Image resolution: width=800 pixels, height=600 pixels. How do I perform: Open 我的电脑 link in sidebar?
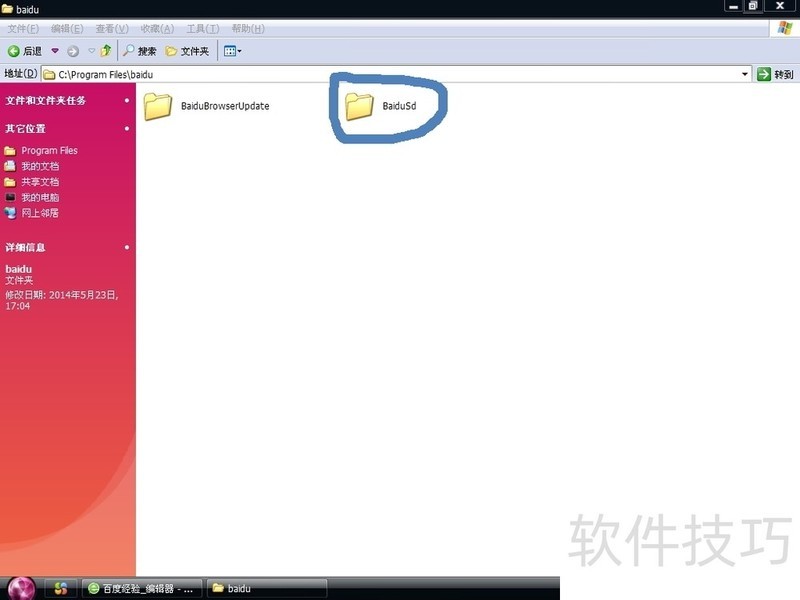[x=40, y=197]
